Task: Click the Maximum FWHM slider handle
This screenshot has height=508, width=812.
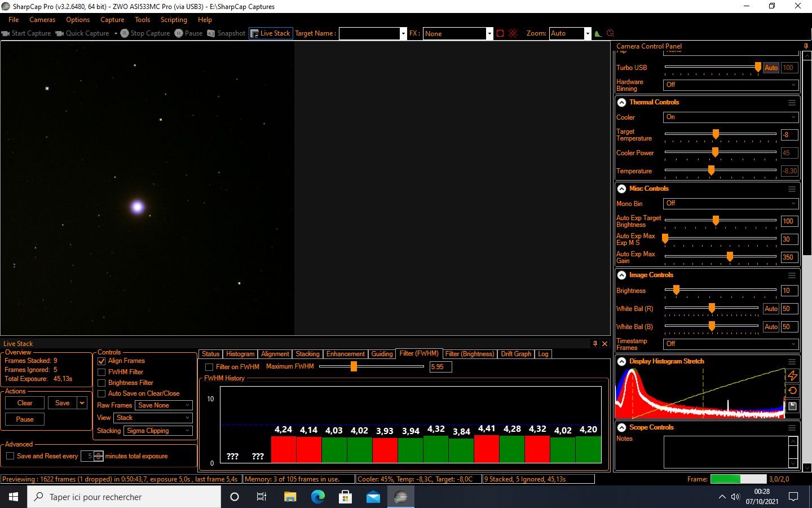Action: pyautogui.click(x=354, y=367)
